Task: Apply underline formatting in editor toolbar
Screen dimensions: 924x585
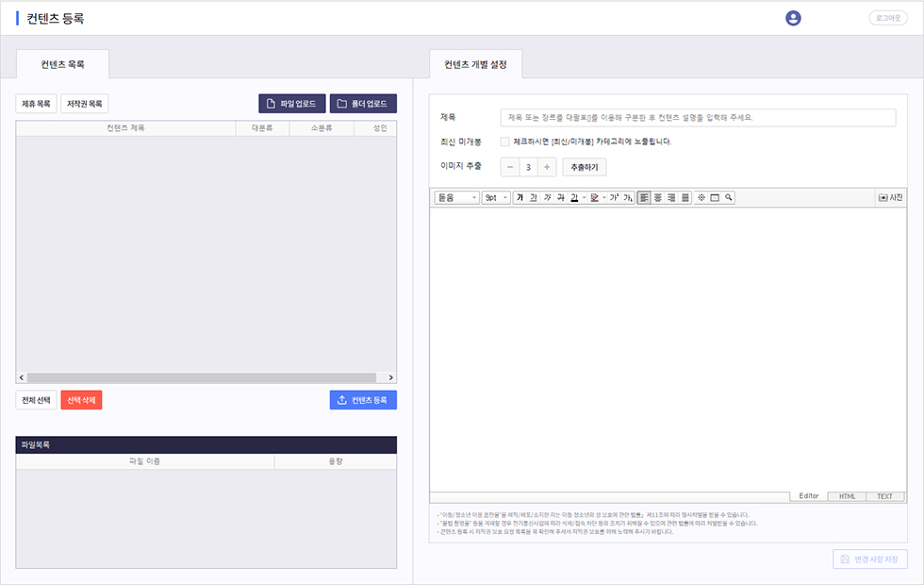Action: 534,198
